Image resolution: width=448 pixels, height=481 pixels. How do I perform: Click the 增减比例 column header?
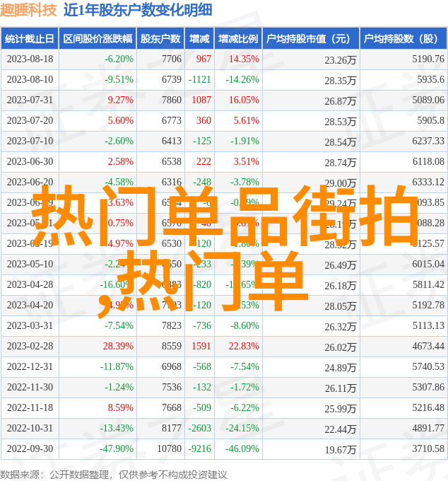(238, 39)
